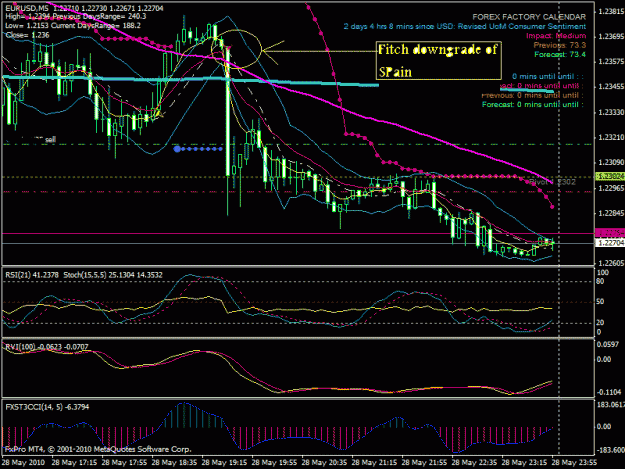
Task: Click -183.600 on the CCI scale
Action: (610, 449)
